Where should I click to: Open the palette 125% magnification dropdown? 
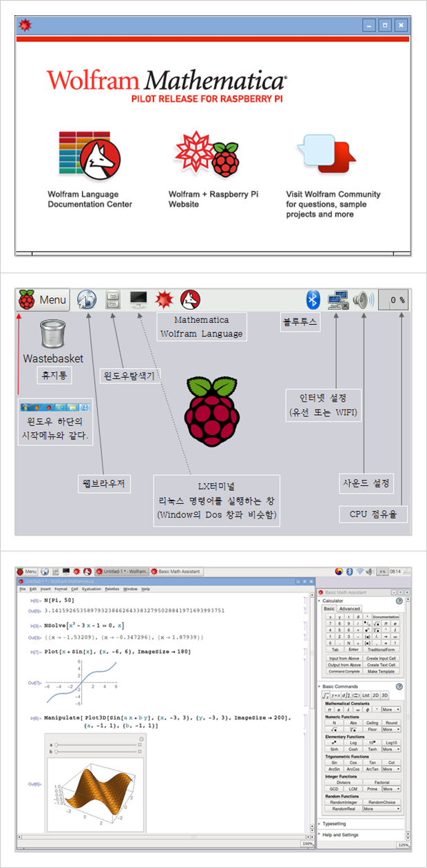click(405, 845)
